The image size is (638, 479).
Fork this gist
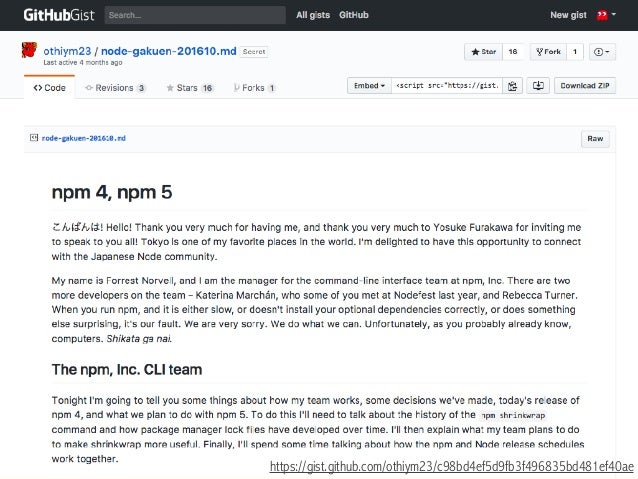(x=548, y=52)
